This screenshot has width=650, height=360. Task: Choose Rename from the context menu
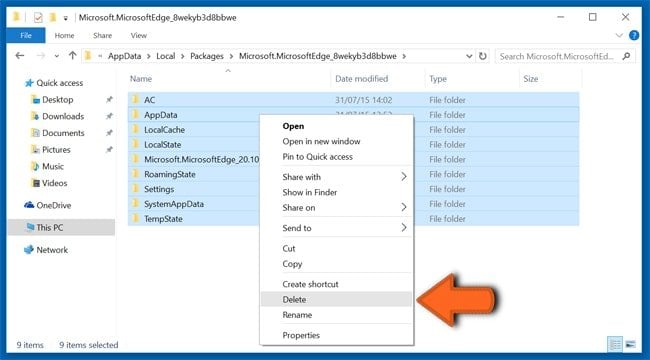pos(337,315)
